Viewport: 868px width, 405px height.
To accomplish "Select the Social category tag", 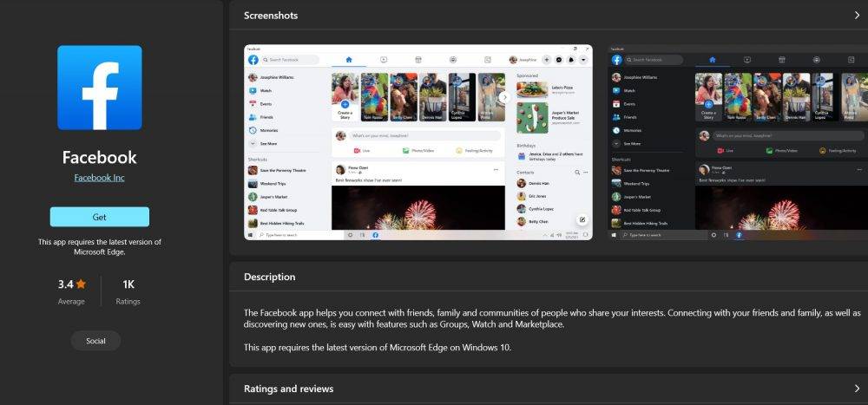I will click(x=95, y=341).
